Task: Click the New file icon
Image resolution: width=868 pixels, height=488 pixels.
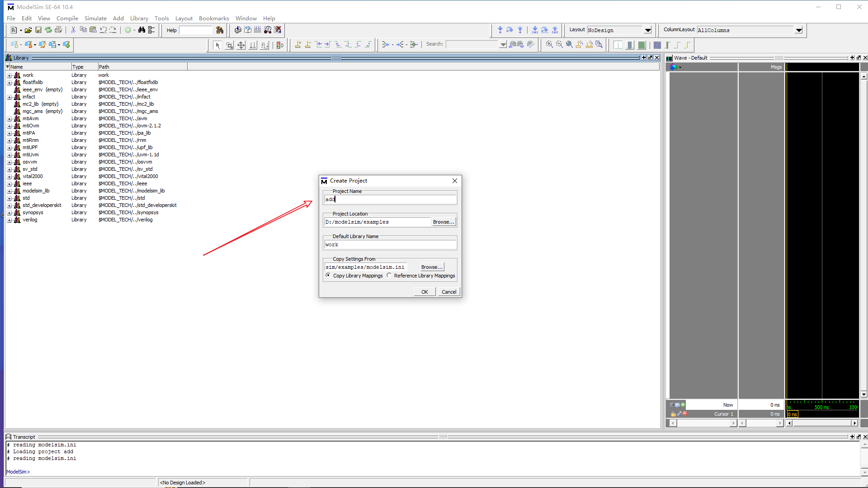Action: pyautogui.click(x=14, y=30)
